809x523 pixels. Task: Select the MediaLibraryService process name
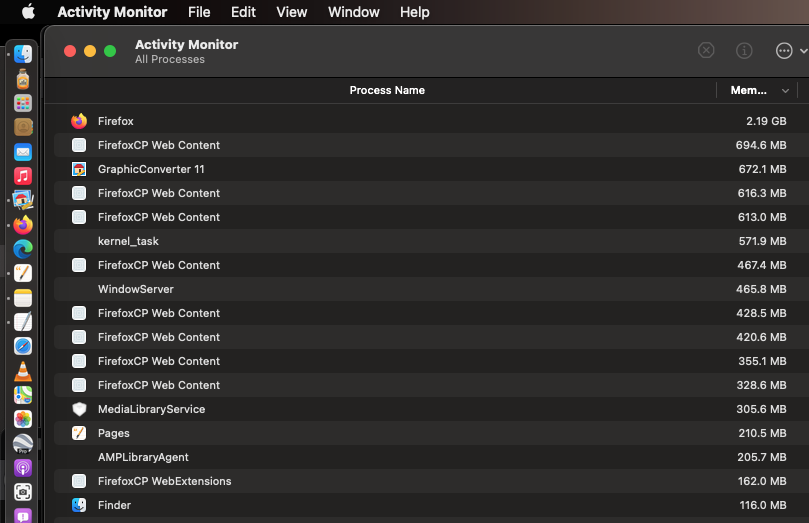pyautogui.click(x=152, y=409)
